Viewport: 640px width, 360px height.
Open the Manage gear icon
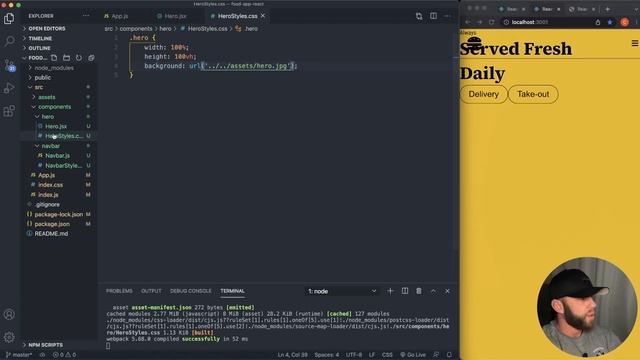click(x=9, y=337)
